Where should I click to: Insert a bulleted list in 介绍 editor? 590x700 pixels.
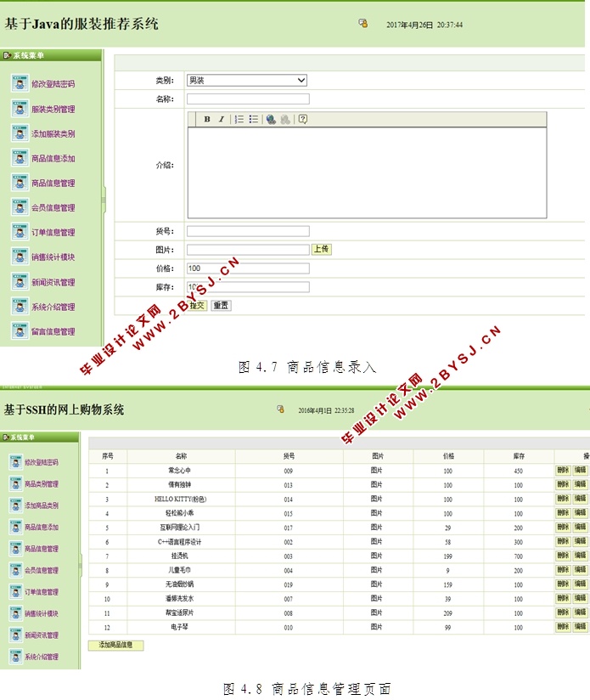tap(254, 119)
